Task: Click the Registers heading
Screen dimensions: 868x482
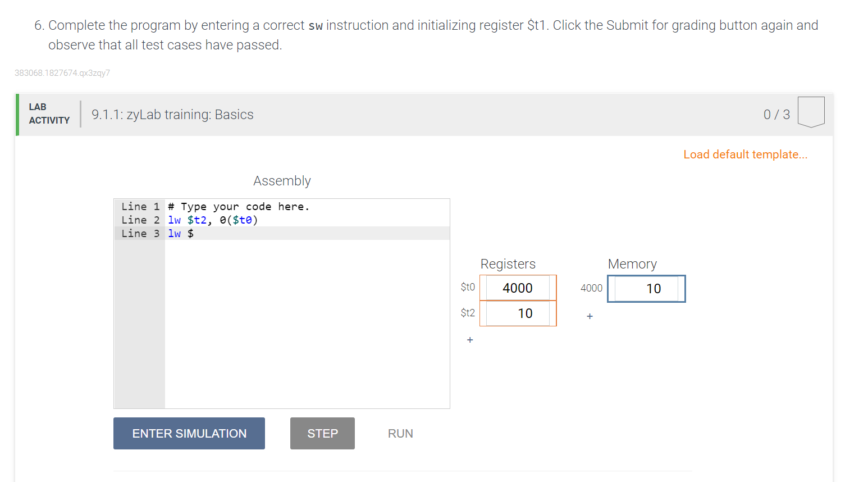Action: click(x=508, y=263)
